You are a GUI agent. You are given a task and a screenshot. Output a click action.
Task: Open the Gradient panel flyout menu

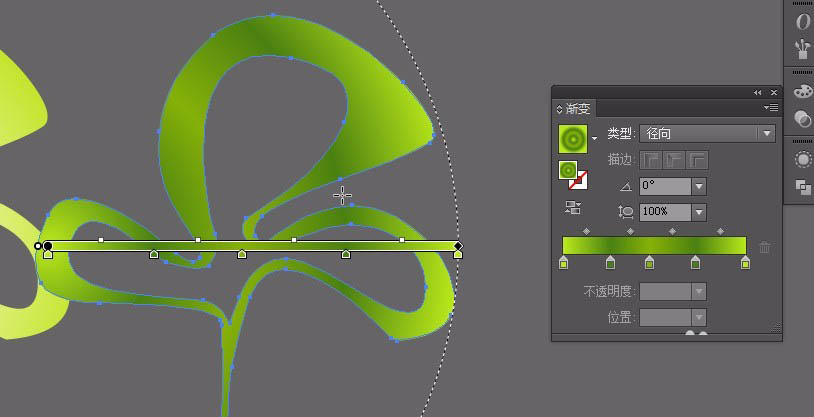point(770,107)
